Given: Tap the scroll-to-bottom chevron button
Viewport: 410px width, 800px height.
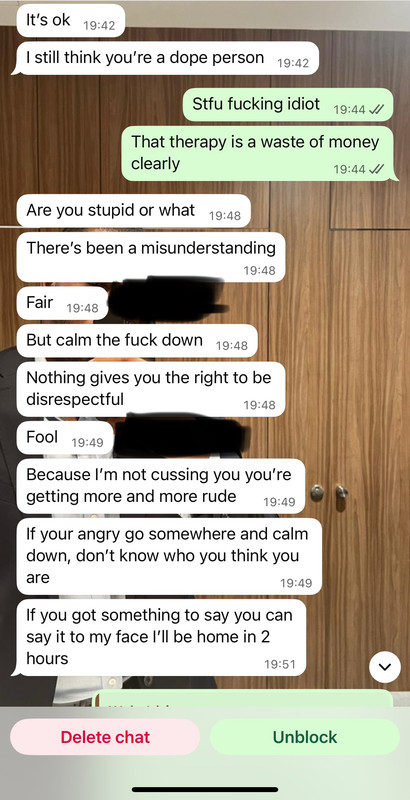Looking at the screenshot, I should tap(385, 667).
